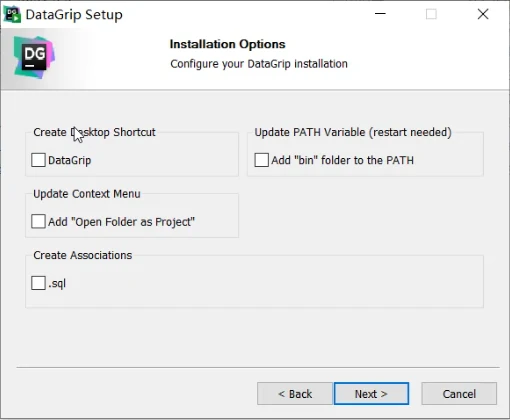The height and width of the screenshot is (420, 510).
Task: Enable the DataGrip desktop shortcut checkbox
Action: (x=38, y=160)
